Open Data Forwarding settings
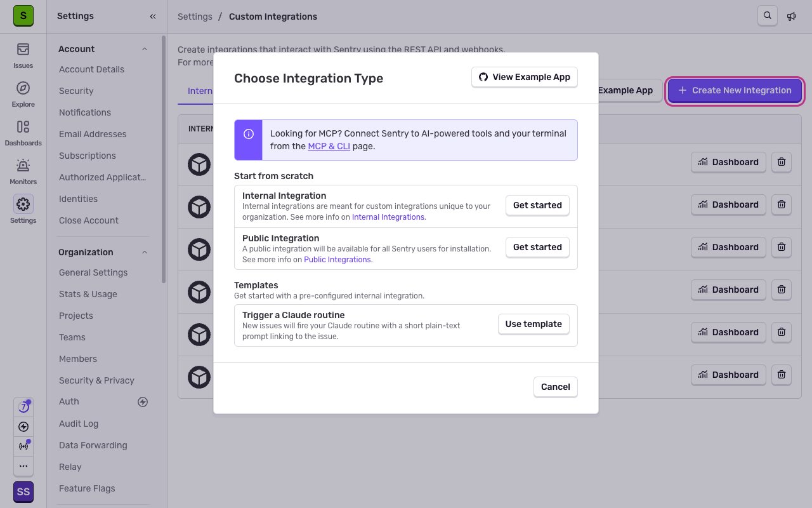Viewport: 812px width, 508px height. coord(93,445)
